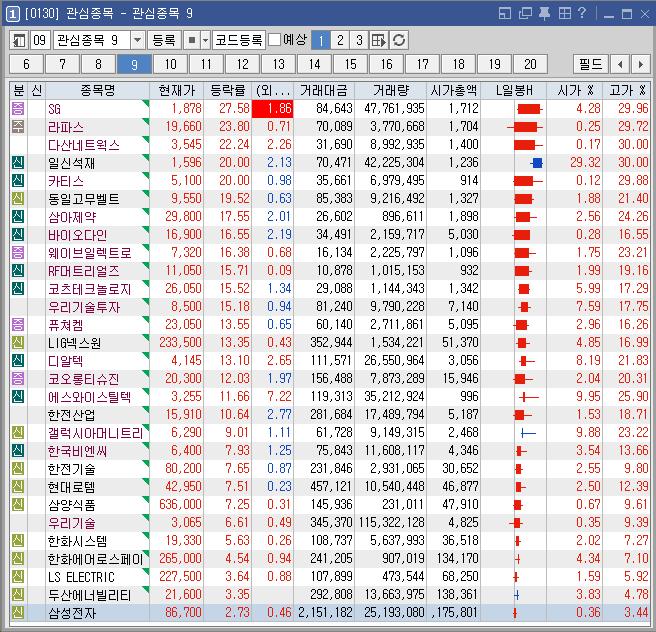The width and height of the screenshot is (656, 632).
Task: Click the status badge for 퓨쳐켐 row
Action: click(18, 325)
